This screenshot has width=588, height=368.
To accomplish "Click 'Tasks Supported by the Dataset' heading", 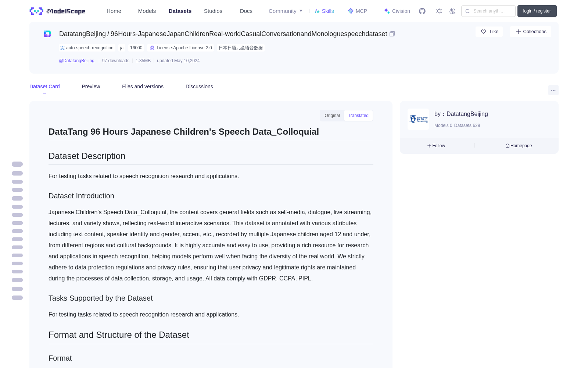I will point(100,298).
